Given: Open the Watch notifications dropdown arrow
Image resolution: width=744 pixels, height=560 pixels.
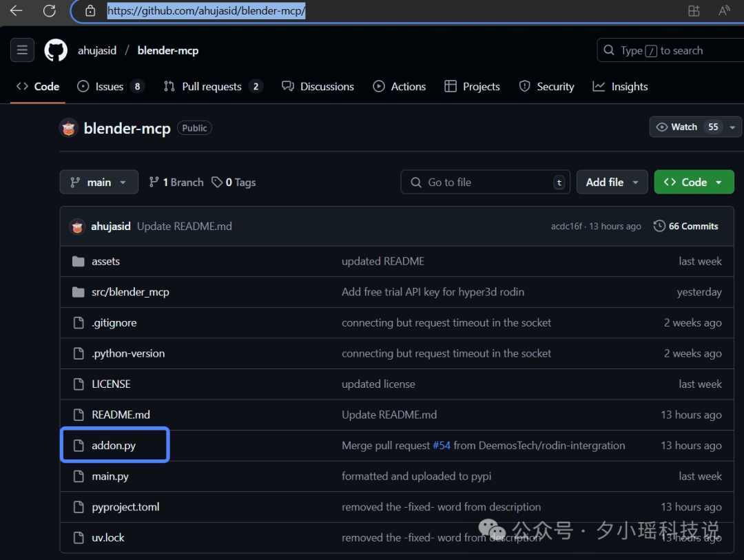Looking at the screenshot, I should [732, 127].
